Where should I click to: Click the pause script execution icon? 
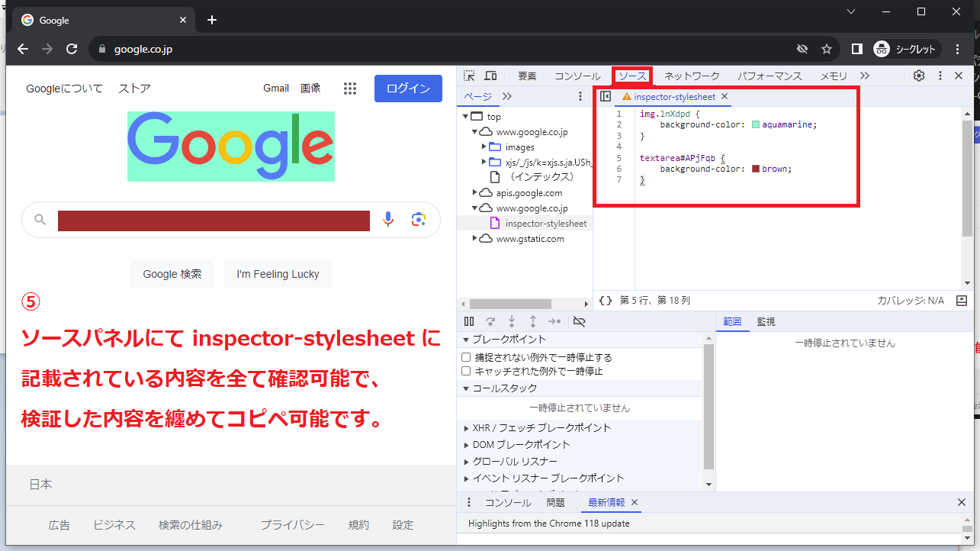(x=469, y=321)
